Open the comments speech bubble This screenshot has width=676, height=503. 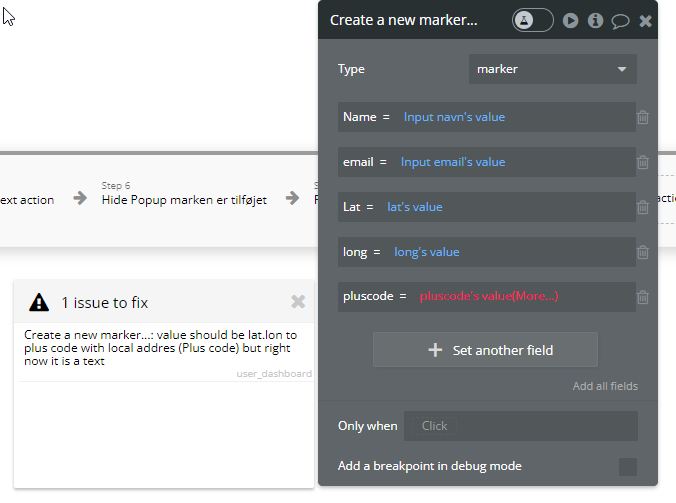[620, 20]
